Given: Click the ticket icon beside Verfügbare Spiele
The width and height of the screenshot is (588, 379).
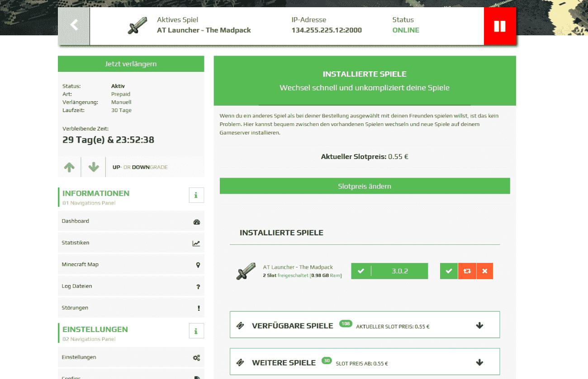Looking at the screenshot, I should click(x=241, y=326).
